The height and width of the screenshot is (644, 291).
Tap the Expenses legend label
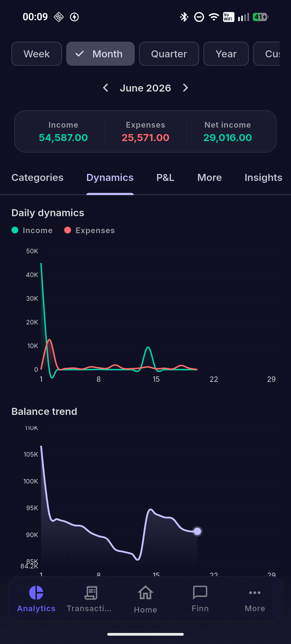tap(95, 230)
